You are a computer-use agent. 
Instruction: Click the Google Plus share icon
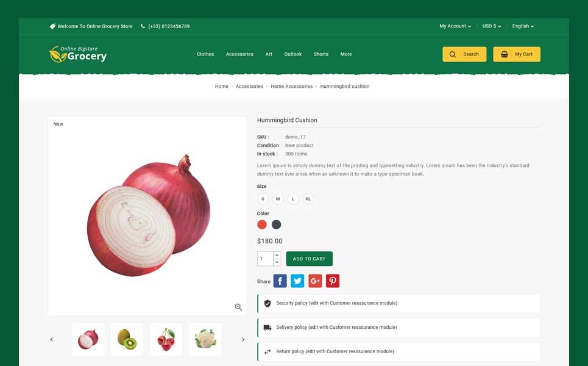315,281
